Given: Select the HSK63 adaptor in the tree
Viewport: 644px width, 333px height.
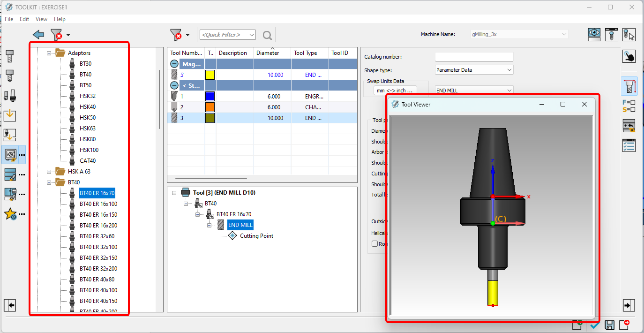Looking at the screenshot, I should click(x=88, y=129).
